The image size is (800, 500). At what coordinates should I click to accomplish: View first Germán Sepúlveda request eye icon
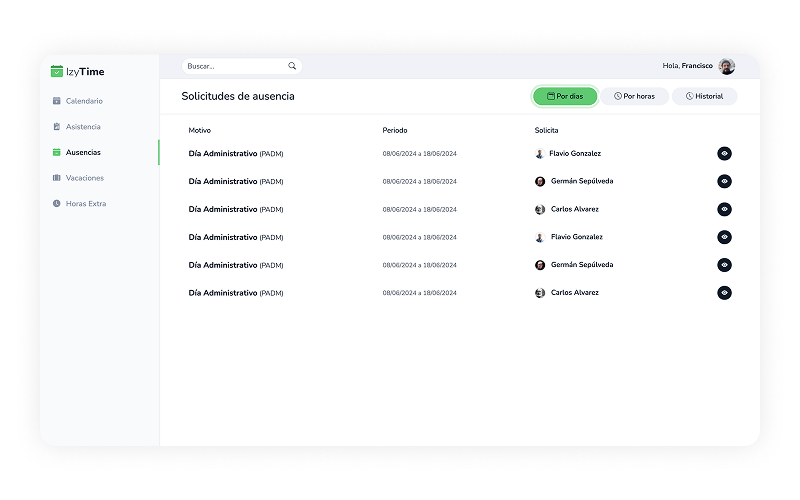pos(724,181)
